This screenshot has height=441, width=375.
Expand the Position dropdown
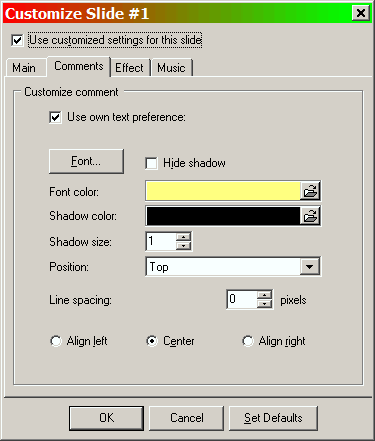[310, 267]
